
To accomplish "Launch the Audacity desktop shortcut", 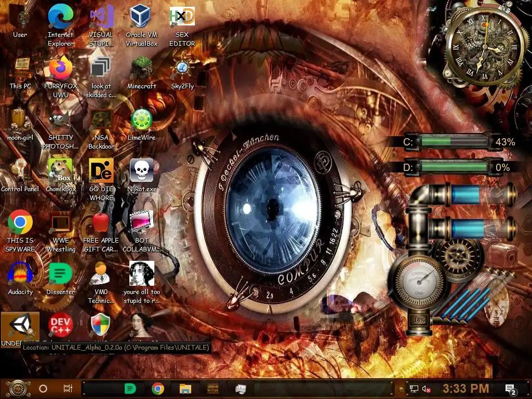I will click(x=20, y=278).
